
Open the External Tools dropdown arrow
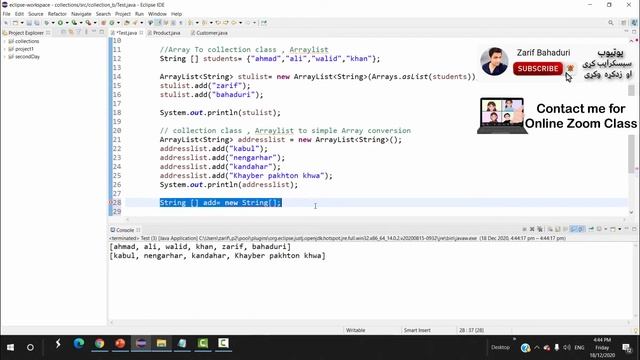95,23
